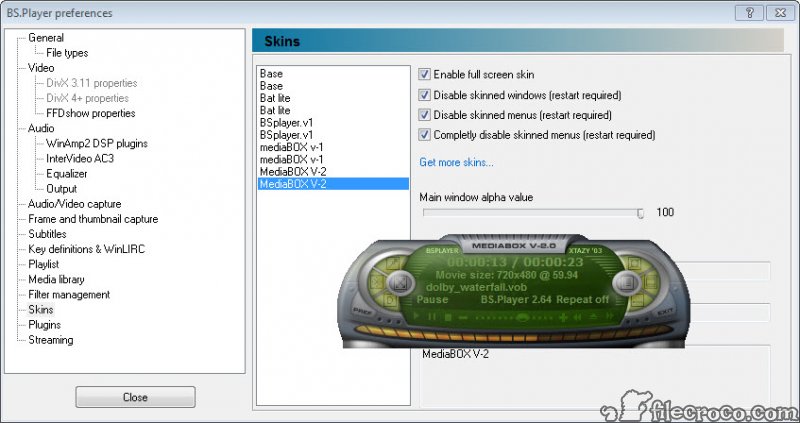Select Media library in the tree
Screen dimensions: 800x423
pyautogui.click(x=56, y=279)
